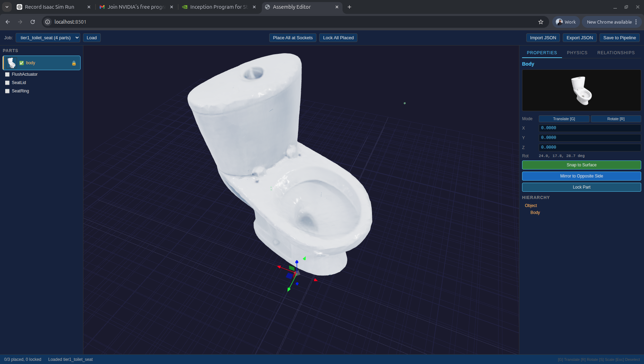
Task: Click the browser forward arrow
Action: [x=20, y=22]
